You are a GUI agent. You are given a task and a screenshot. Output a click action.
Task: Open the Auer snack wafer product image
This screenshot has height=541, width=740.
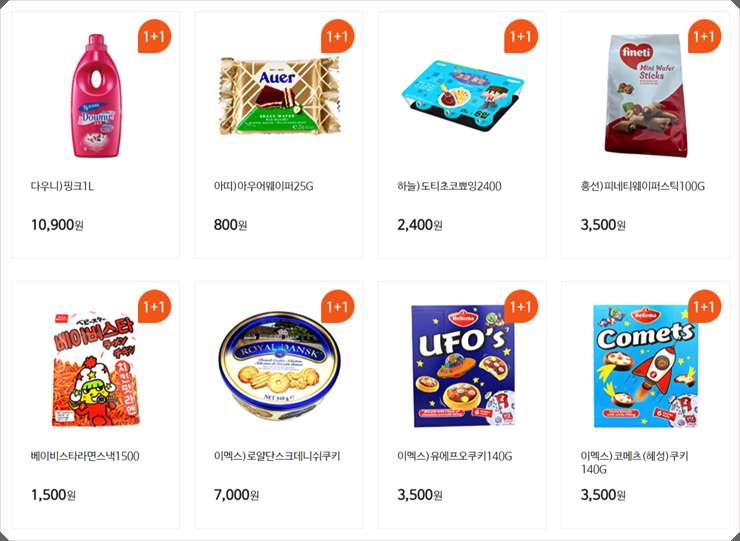pyautogui.click(x=279, y=96)
